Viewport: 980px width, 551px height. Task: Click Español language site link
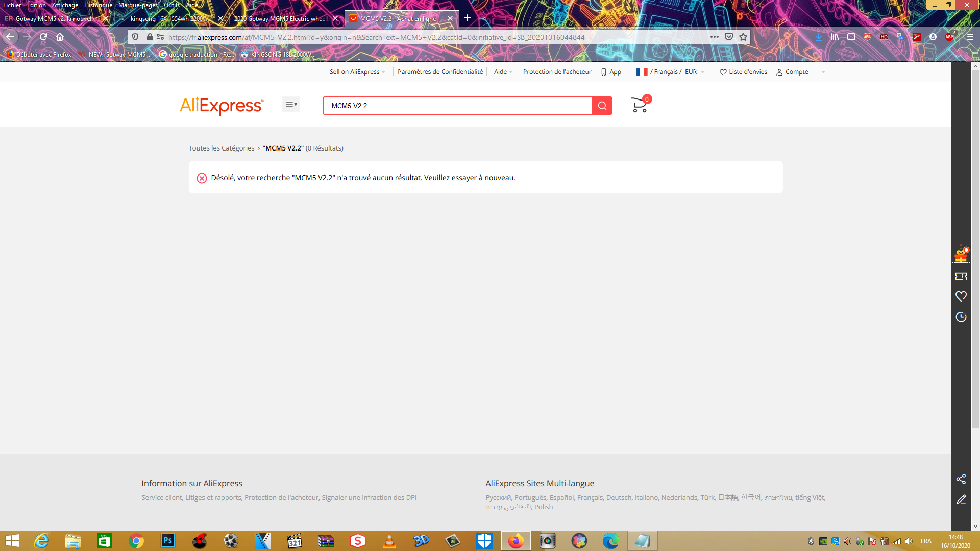pos(561,497)
